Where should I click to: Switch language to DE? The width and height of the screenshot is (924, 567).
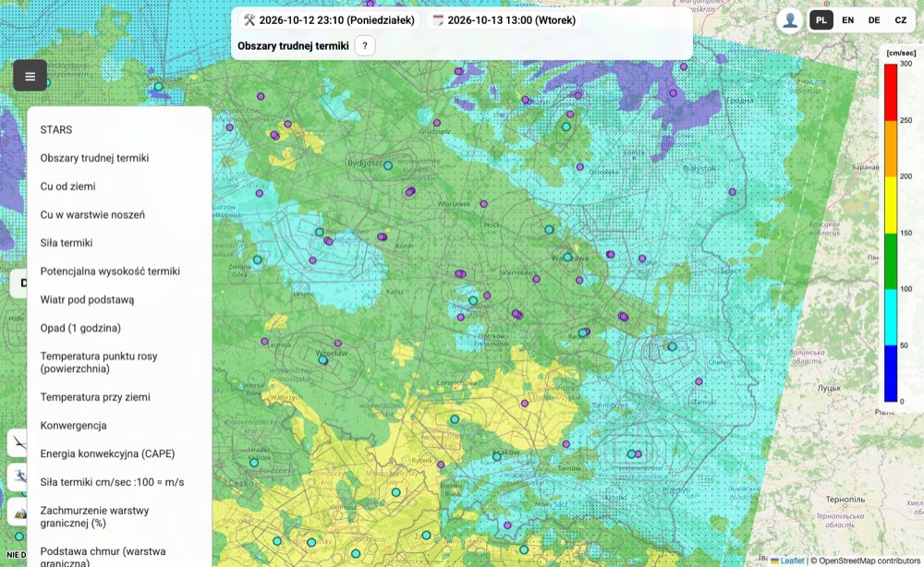pyautogui.click(x=874, y=20)
